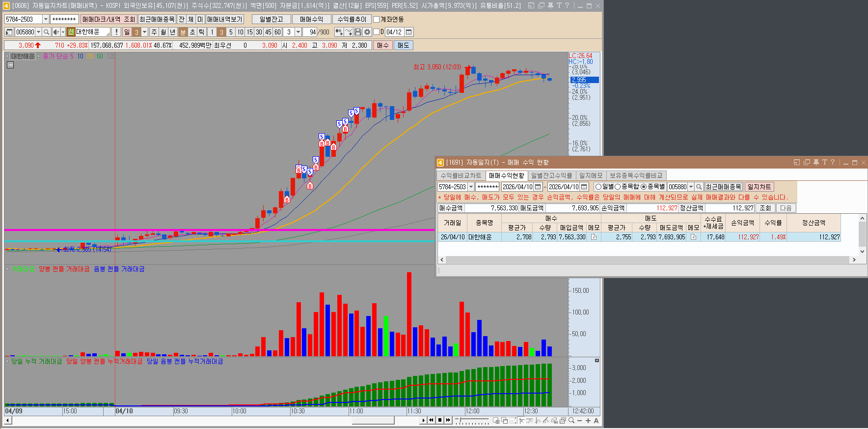Open the interval value 3 dropdown

tap(298, 32)
